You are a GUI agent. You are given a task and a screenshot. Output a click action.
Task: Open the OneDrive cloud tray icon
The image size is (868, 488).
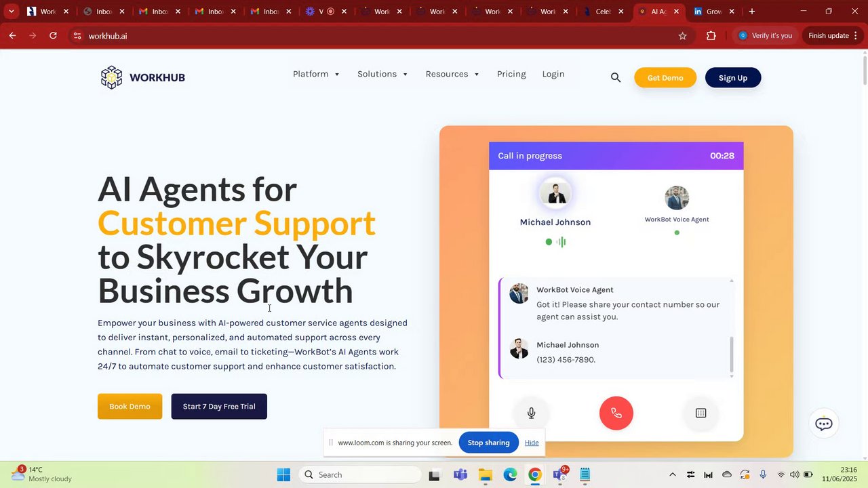727,475
